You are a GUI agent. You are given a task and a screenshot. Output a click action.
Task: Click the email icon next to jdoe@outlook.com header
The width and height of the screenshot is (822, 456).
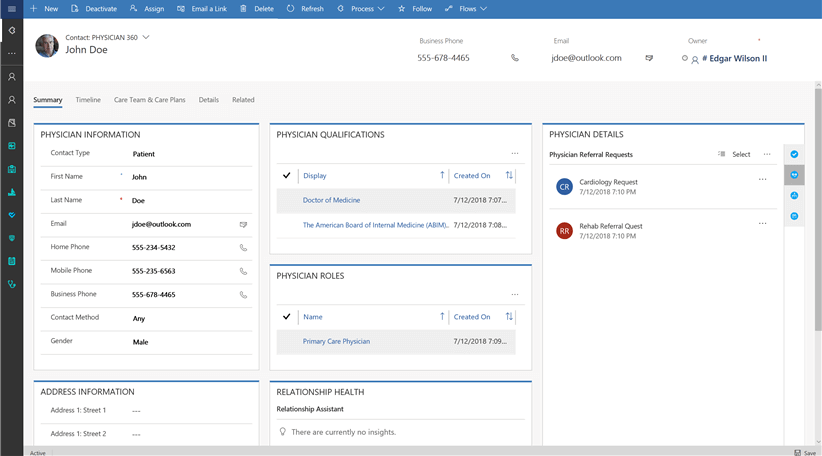pyautogui.click(x=649, y=58)
